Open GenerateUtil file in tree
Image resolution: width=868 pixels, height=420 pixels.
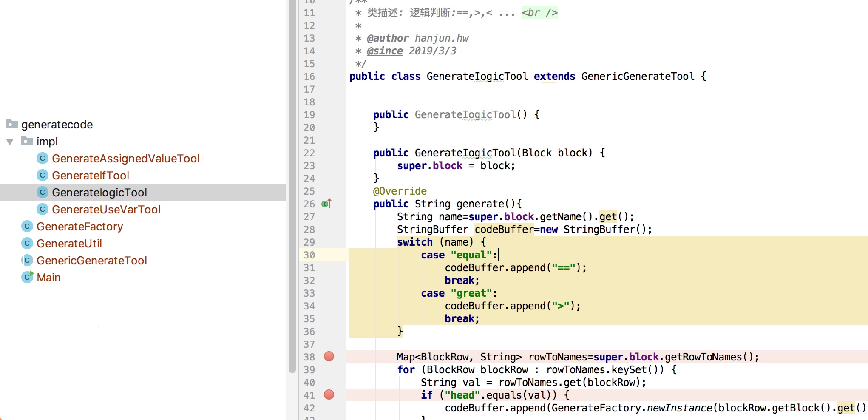click(x=69, y=244)
